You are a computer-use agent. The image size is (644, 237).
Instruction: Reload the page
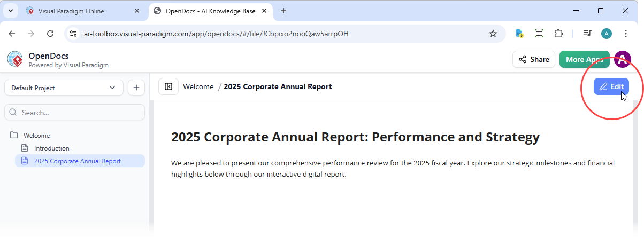point(50,34)
